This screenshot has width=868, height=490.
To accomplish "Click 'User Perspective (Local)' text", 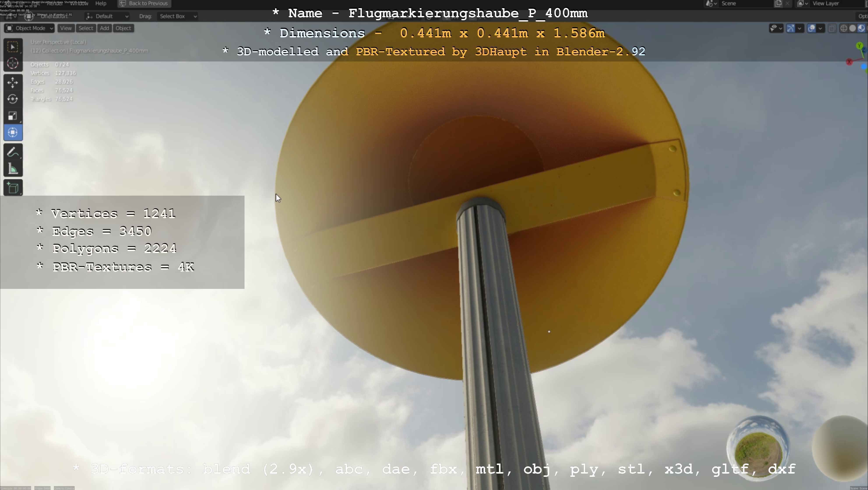I will tap(58, 42).
